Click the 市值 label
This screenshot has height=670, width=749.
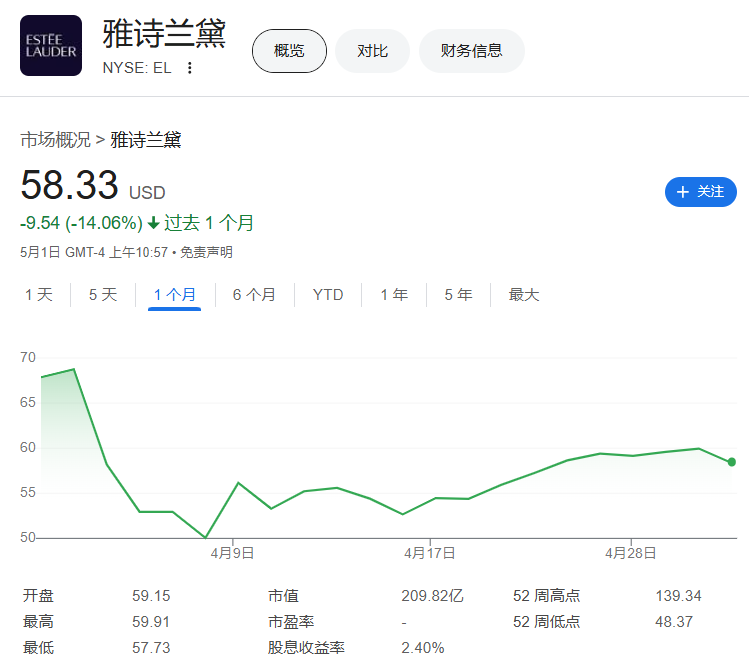(283, 596)
